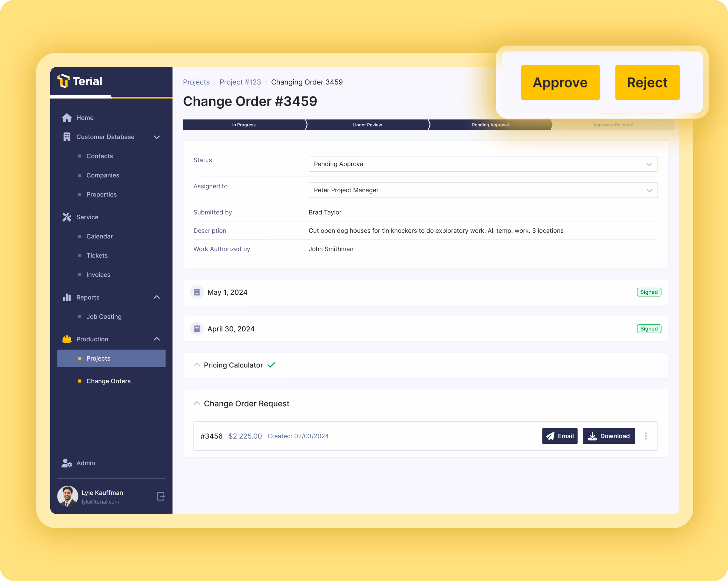Open the Admin panel icon
This screenshot has width=728, height=581.
[x=66, y=463]
